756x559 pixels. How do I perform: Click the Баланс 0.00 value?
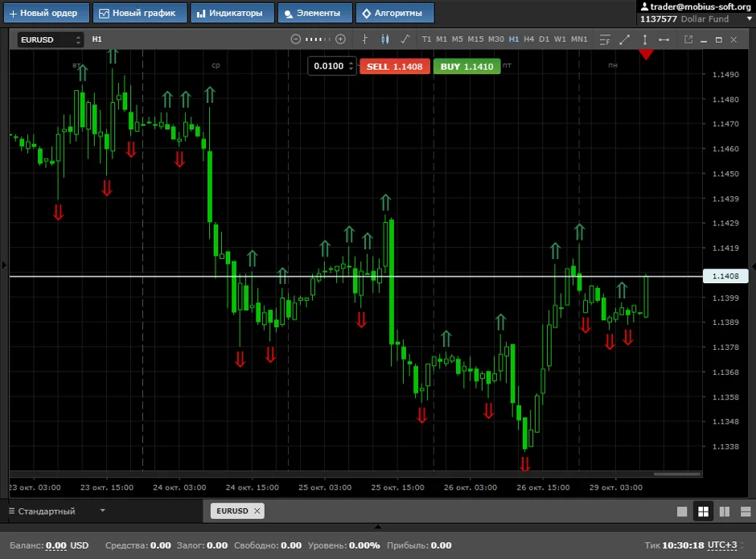56,545
